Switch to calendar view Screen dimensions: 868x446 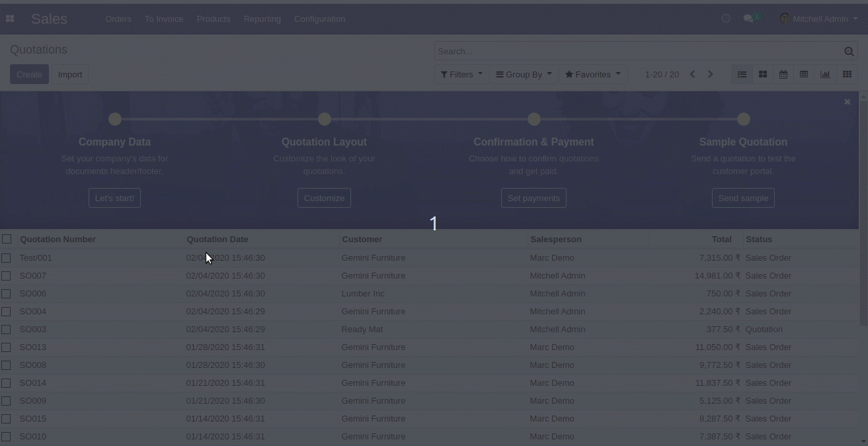(x=783, y=74)
